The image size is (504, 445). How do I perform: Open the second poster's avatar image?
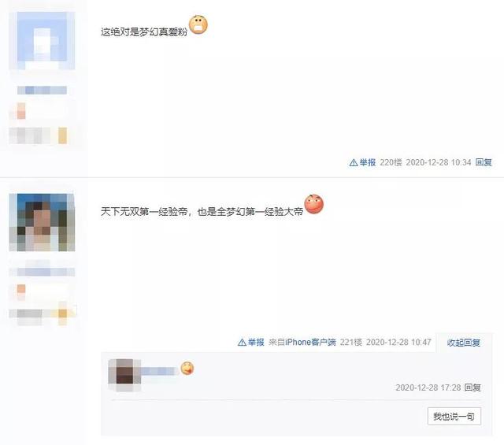click(x=42, y=222)
